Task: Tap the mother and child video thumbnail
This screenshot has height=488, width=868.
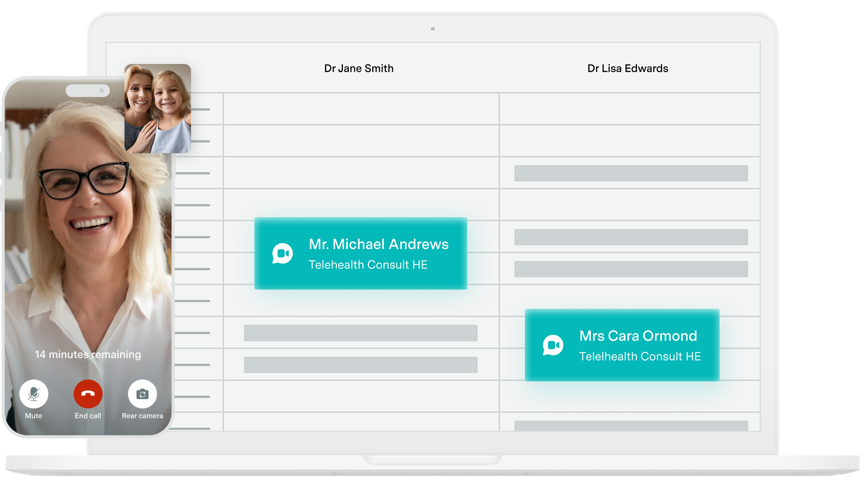Action: pyautogui.click(x=158, y=108)
